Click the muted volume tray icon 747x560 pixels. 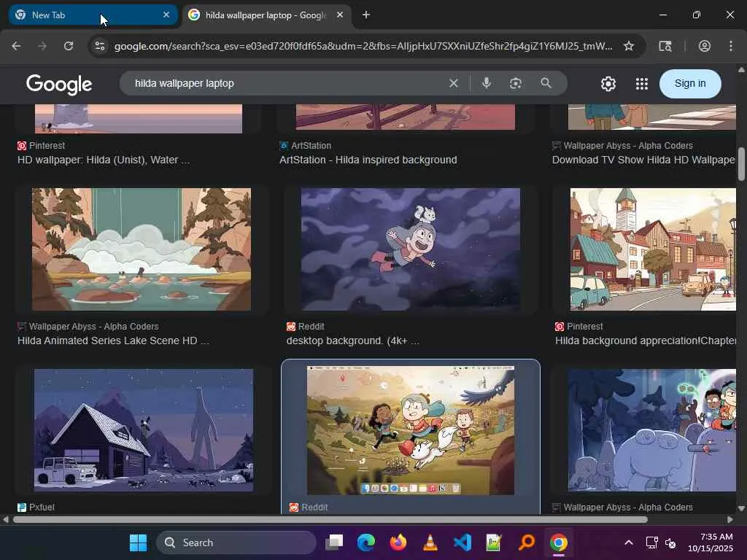click(670, 542)
